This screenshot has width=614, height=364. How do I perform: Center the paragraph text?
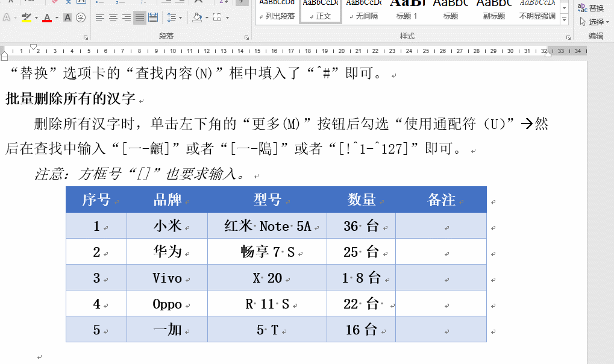click(x=113, y=17)
